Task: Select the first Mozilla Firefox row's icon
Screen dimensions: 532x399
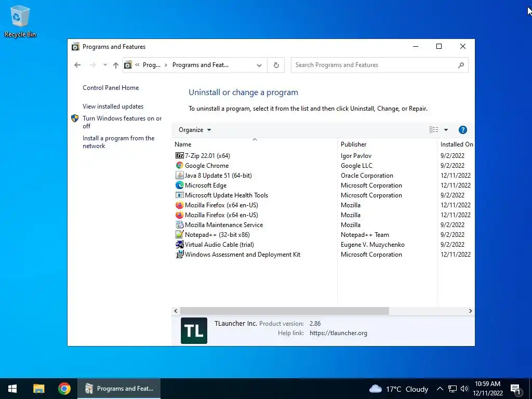Action: tap(179, 205)
